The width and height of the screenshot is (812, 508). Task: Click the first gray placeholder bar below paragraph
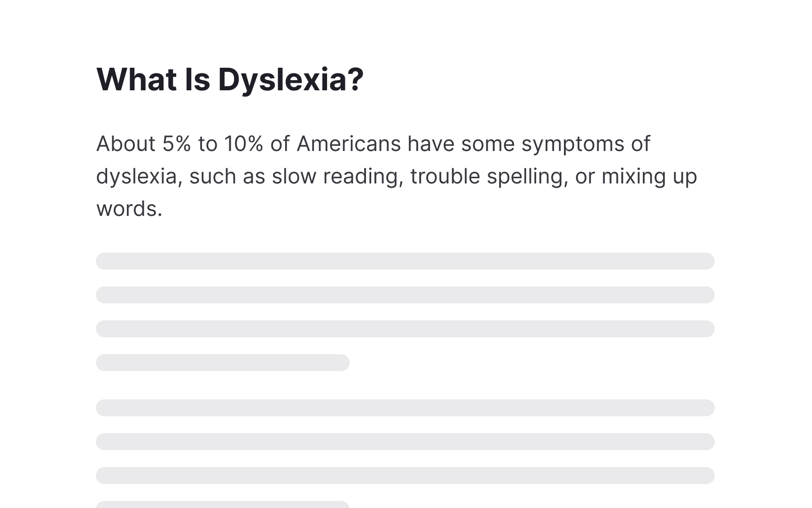(405, 261)
